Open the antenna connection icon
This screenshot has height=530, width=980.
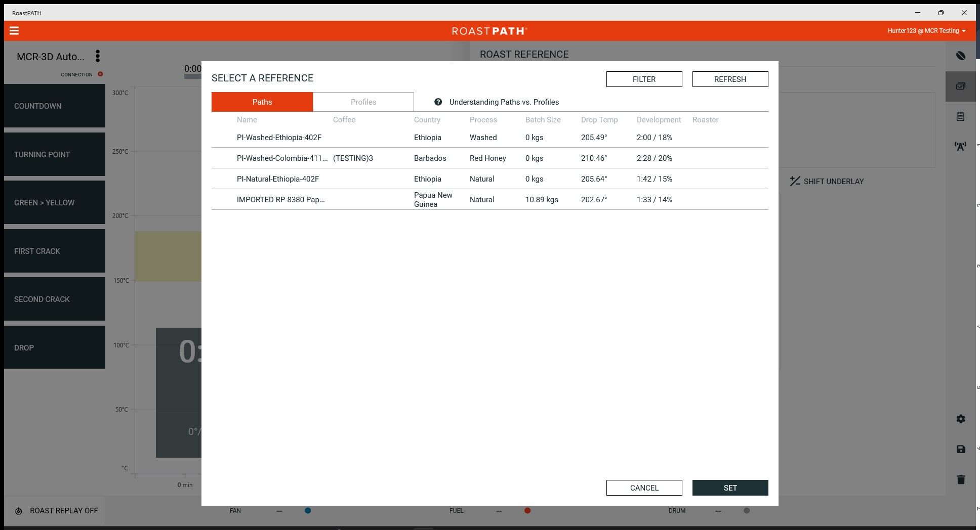(960, 146)
